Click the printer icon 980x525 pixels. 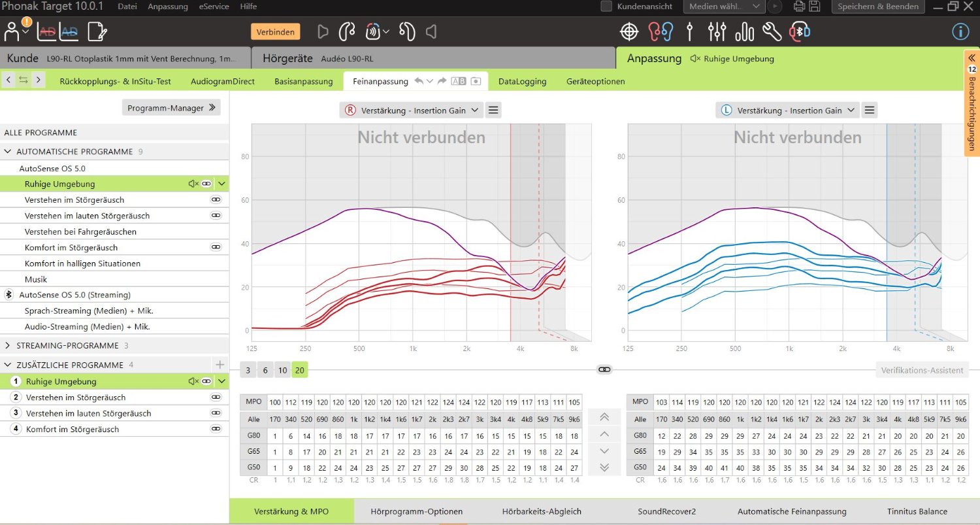click(x=798, y=7)
